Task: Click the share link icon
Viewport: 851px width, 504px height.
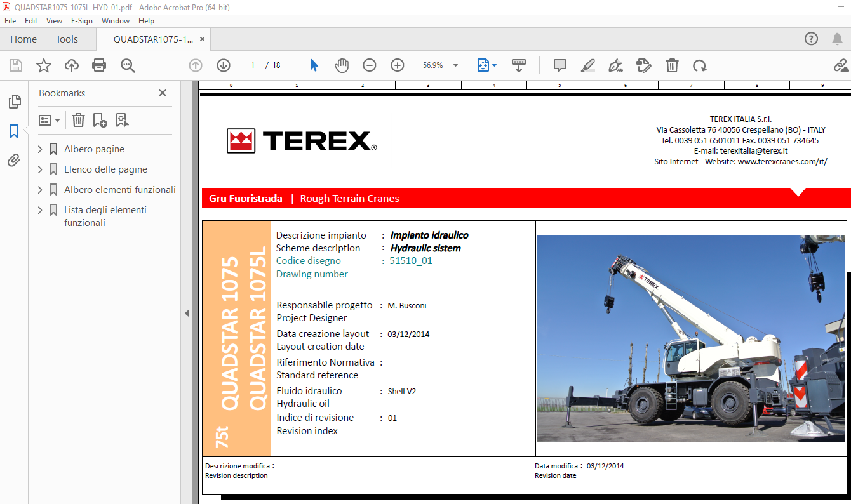Action: click(841, 65)
